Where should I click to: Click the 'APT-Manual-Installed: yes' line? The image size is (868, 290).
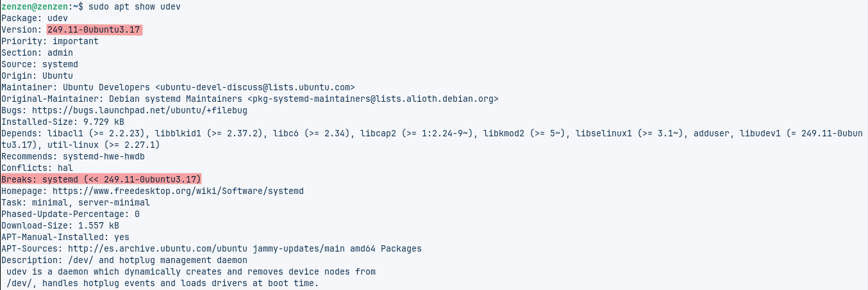click(65, 237)
